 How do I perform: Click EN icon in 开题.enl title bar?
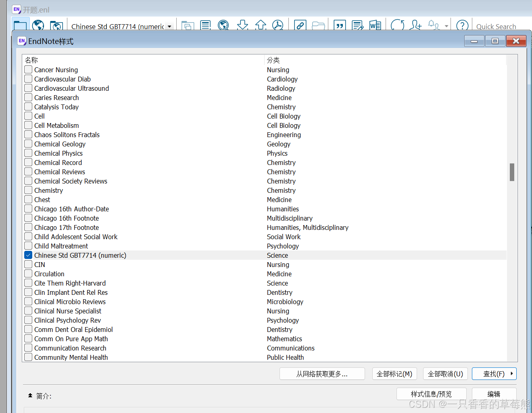pyautogui.click(x=17, y=9)
